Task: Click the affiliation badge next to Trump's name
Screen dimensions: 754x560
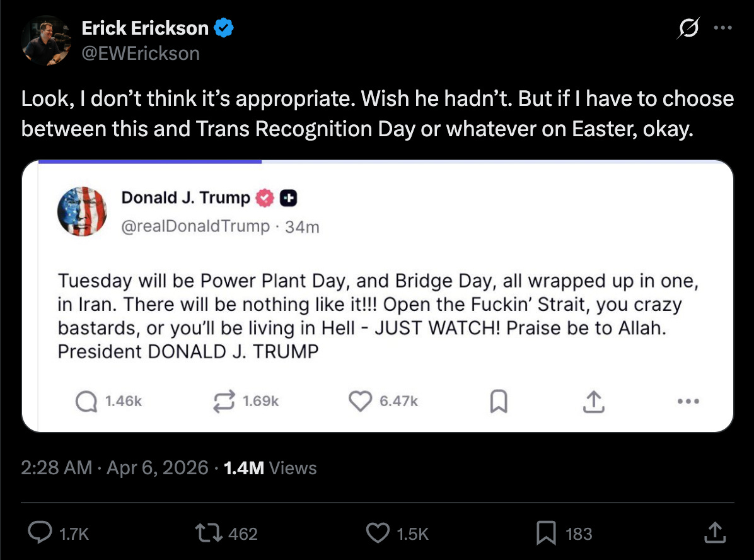Action: tap(287, 197)
